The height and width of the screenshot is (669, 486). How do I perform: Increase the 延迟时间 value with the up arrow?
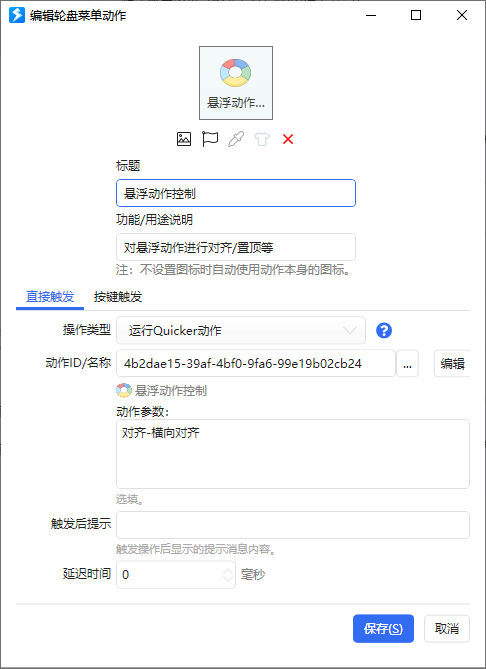(228, 570)
